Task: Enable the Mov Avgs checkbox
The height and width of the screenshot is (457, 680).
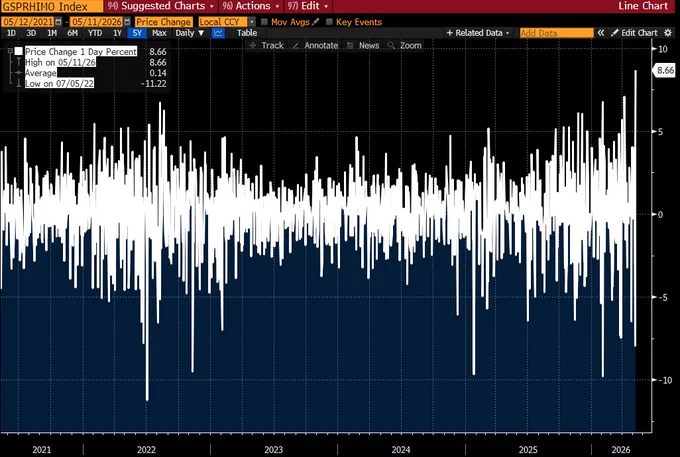Action: pyautogui.click(x=264, y=22)
